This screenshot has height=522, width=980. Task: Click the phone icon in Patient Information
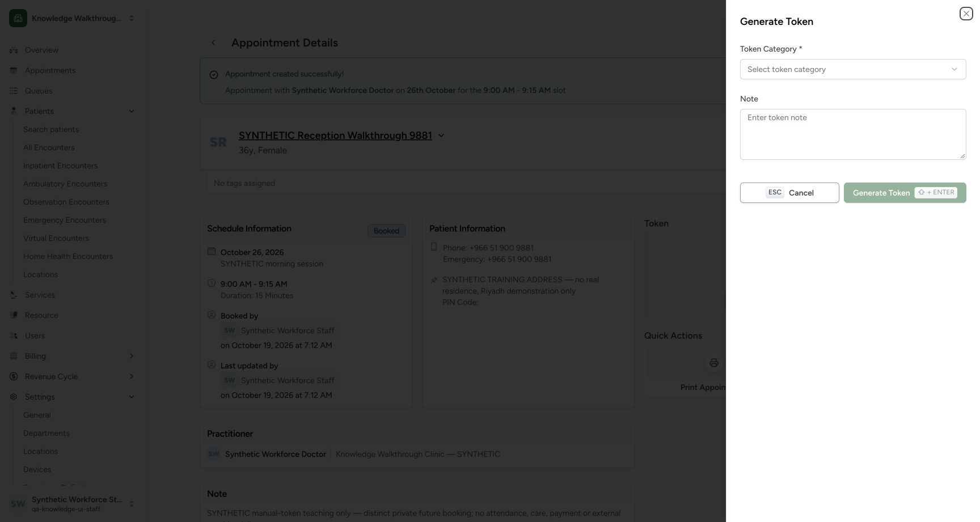coord(434,247)
